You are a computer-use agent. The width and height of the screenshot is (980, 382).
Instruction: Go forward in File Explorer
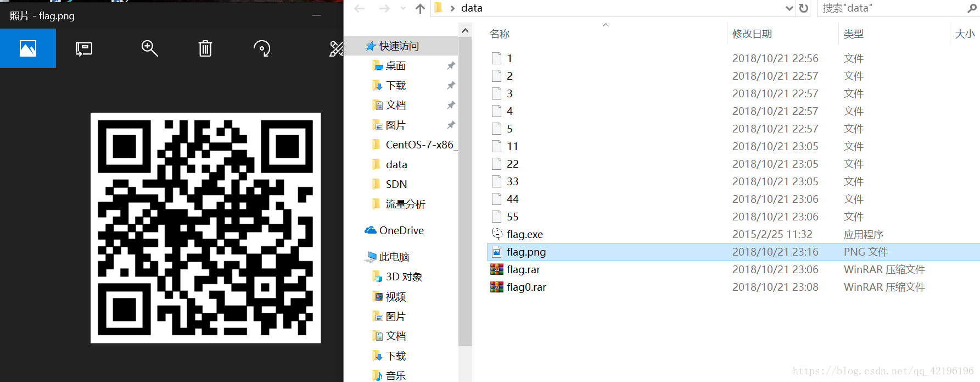384,8
